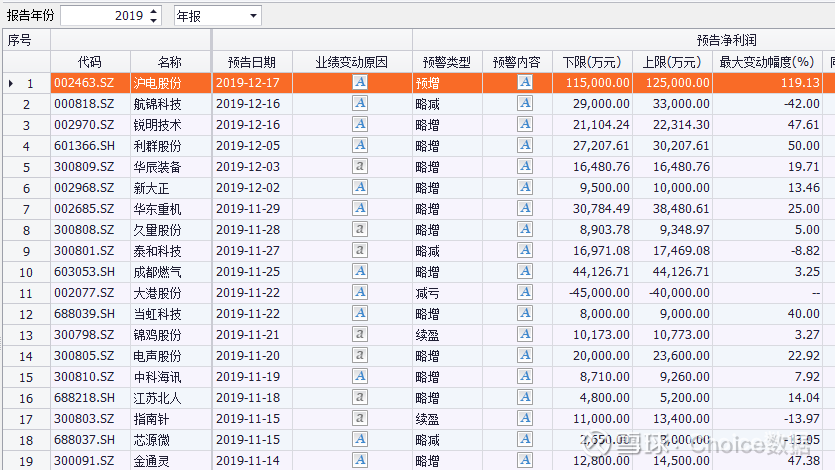Image resolution: width=835 pixels, height=470 pixels.
Task: Select stock name 芯源微
Action: [x=151, y=440]
